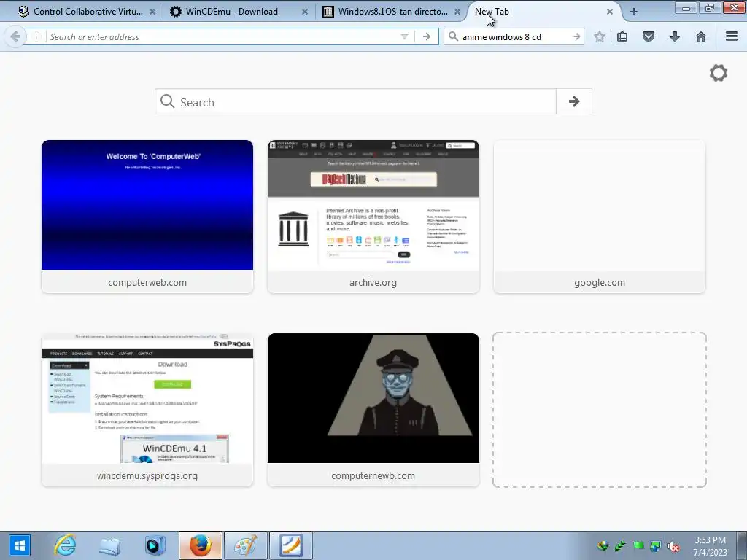
Task: Click the green arrows tray icon
Action: [620, 545]
